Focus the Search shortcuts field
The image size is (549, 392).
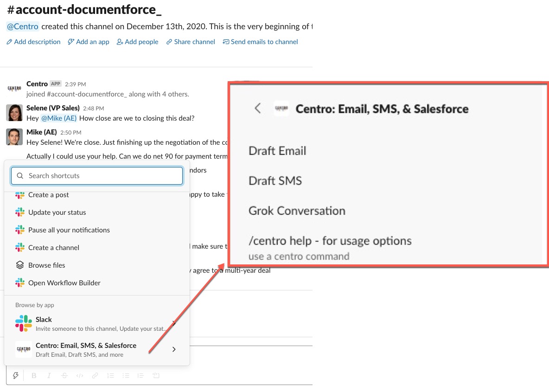[97, 175]
